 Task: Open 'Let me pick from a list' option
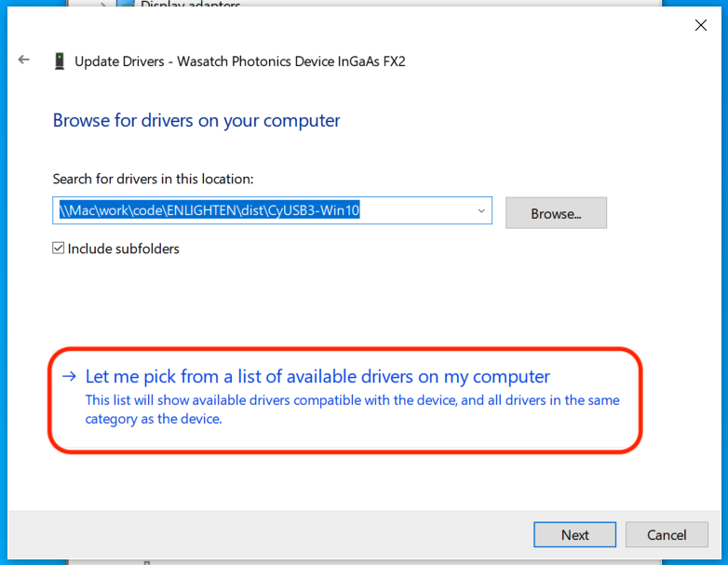click(317, 377)
